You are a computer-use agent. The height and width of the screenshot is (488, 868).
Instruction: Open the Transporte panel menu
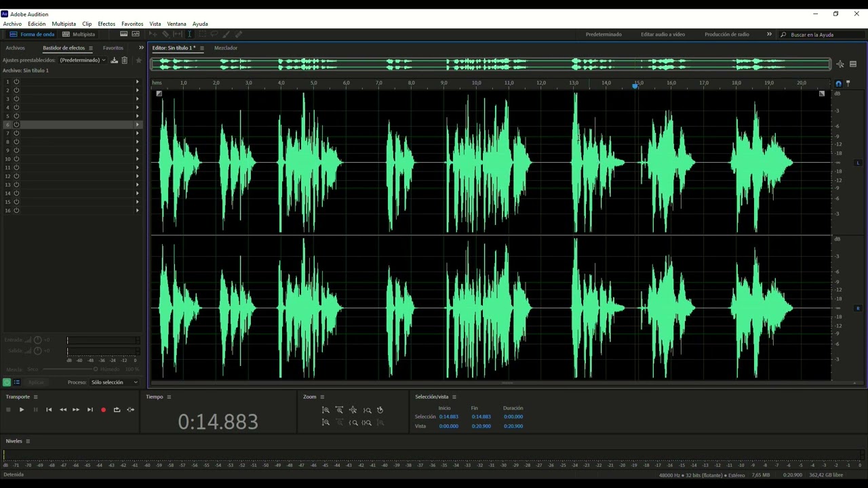coord(35,397)
